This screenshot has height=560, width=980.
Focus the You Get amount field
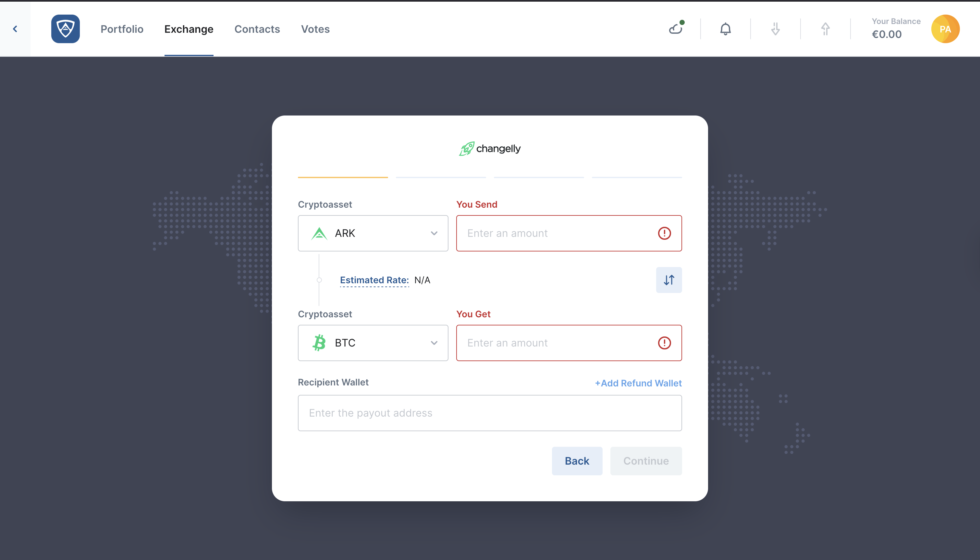pos(569,343)
